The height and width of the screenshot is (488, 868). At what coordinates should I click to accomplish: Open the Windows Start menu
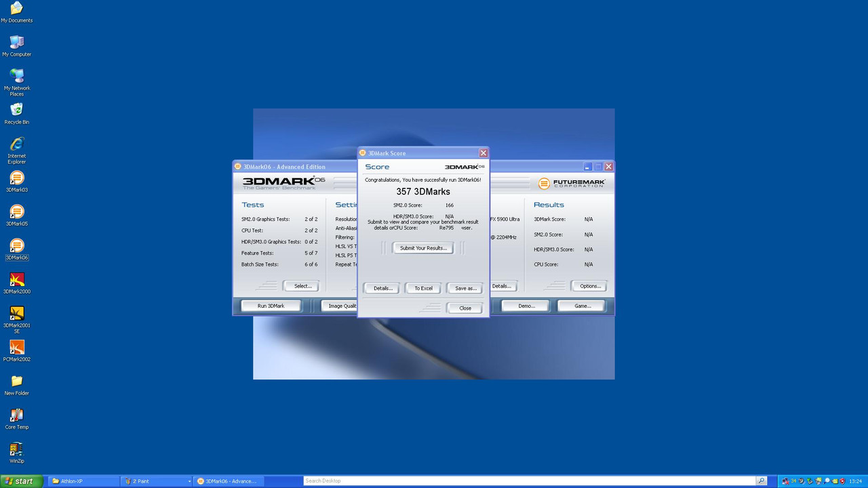(x=22, y=481)
